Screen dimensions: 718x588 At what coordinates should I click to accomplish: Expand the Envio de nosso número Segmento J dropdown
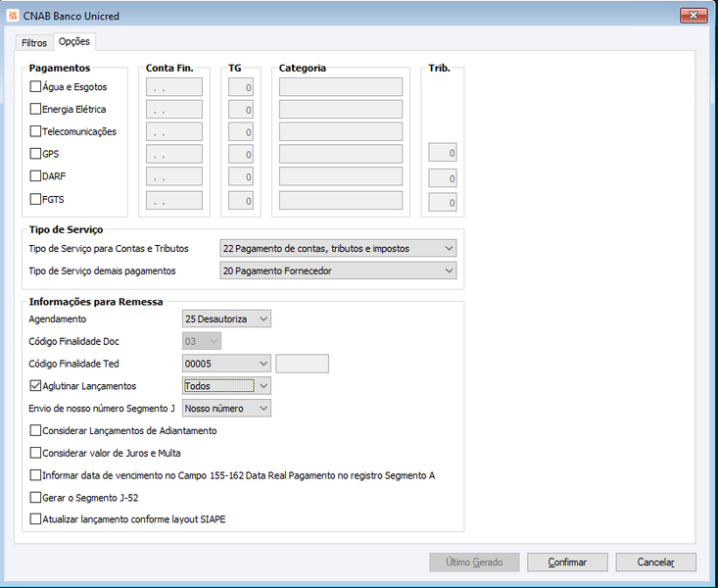pos(226,409)
